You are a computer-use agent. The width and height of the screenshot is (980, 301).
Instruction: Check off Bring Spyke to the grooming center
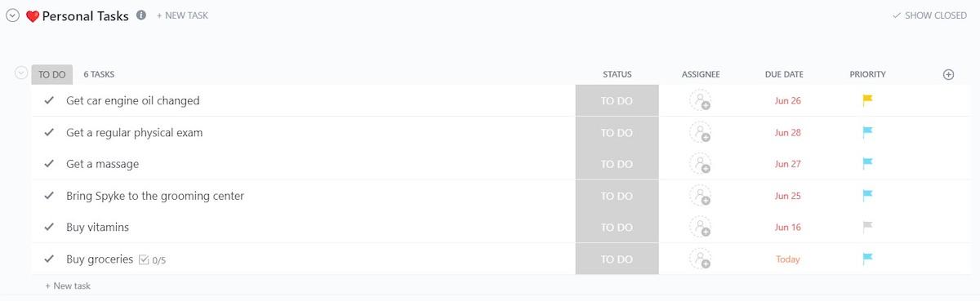tap(49, 196)
